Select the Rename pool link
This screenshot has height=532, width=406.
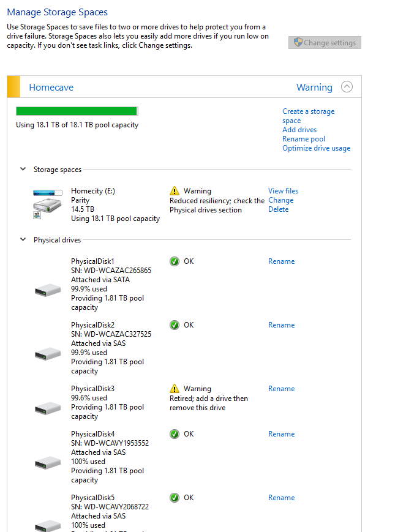point(304,139)
